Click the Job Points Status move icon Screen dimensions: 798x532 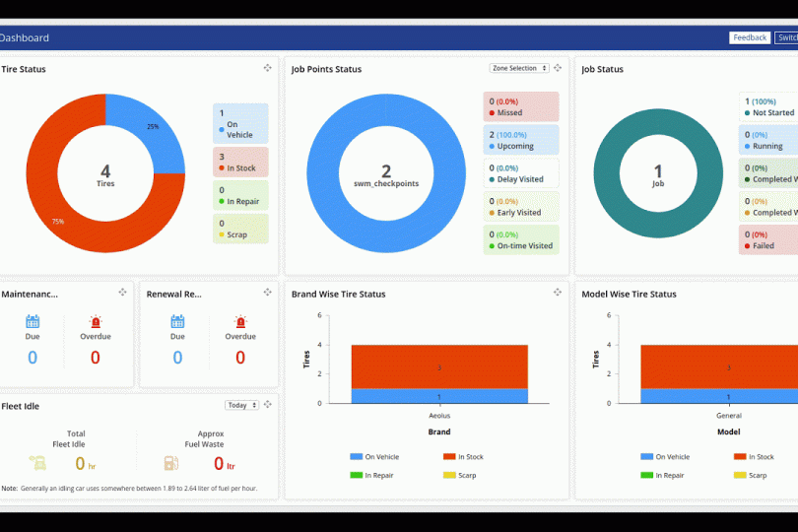click(558, 68)
